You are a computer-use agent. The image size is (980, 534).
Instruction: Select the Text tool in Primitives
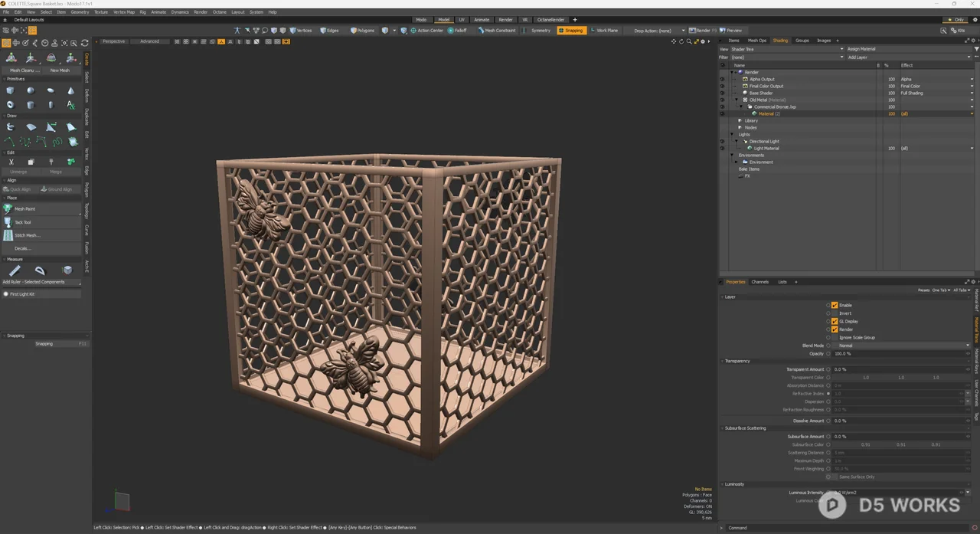(x=70, y=105)
